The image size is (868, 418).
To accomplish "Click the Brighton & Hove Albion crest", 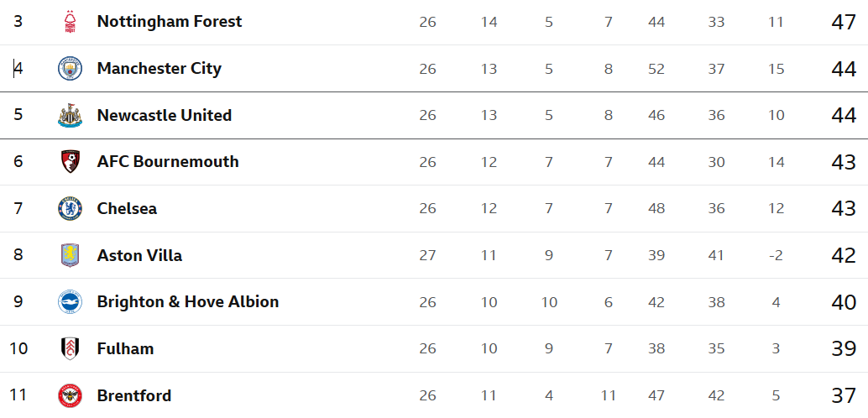I will [x=71, y=302].
